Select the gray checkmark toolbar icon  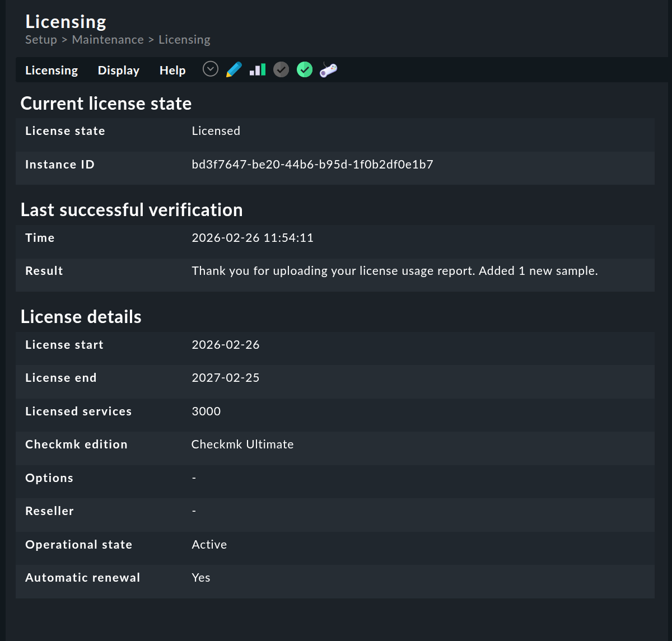[x=281, y=69]
